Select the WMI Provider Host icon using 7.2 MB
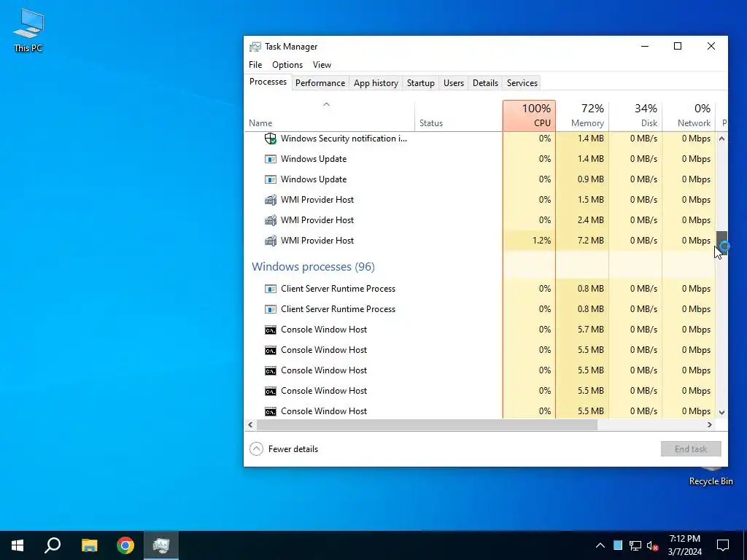 tap(271, 241)
